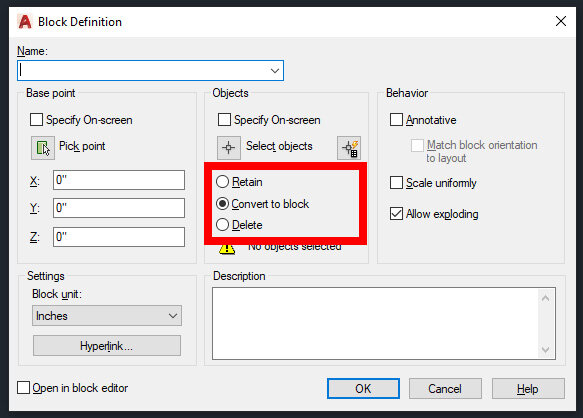Screen dimensions: 583x418
Task: Confirm with the OK button
Action: point(363,389)
